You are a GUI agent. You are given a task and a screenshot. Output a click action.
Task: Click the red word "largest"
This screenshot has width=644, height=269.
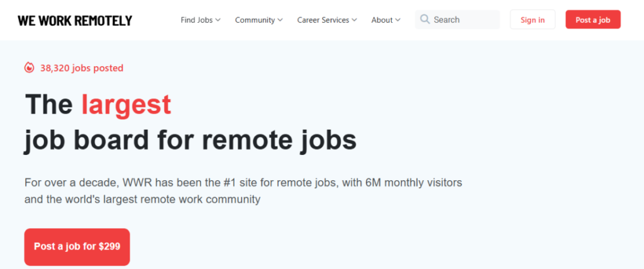coord(126,105)
